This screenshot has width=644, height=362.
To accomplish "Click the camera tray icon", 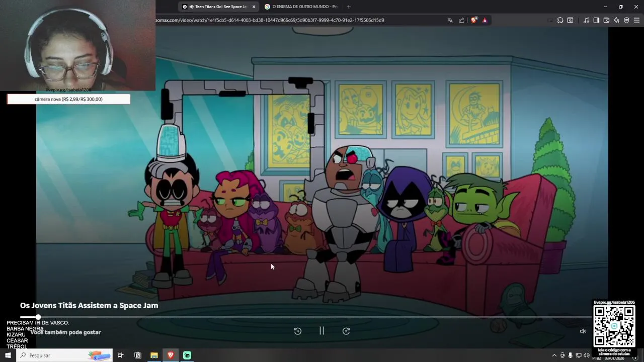I will 562,355.
